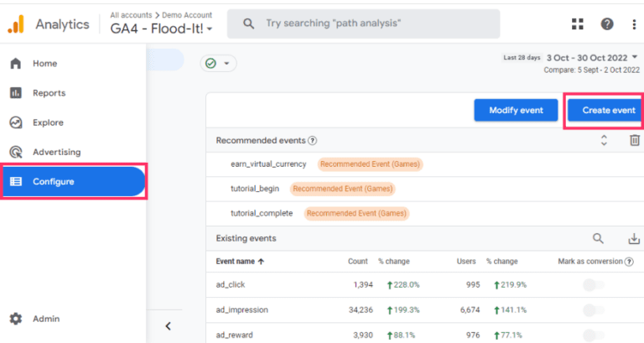Viewport: 644px width, 343px height.
Task: Collapse the sidebar with left chevron
Action: click(x=168, y=325)
